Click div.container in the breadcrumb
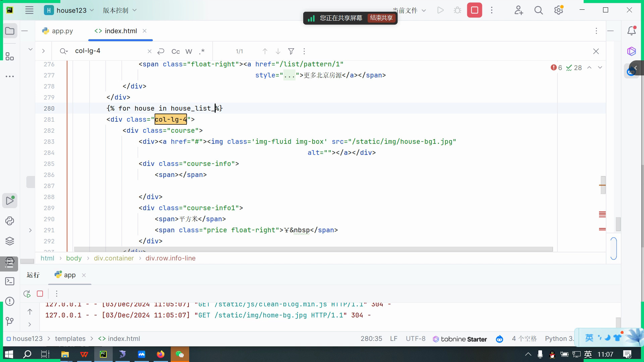Viewport: 644px width, 362px height. click(x=114, y=258)
